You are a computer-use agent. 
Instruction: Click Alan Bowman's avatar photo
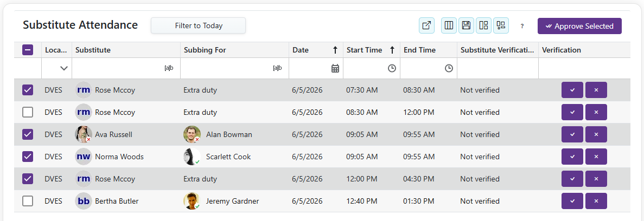coord(192,134)
